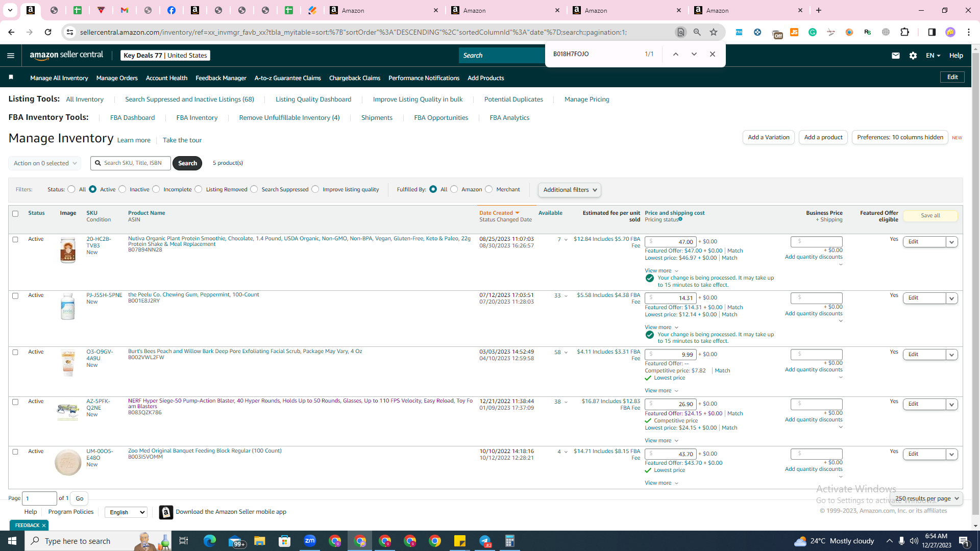
Task: Expand View more for Burt's Bees pricing
Action: point(661,391)
